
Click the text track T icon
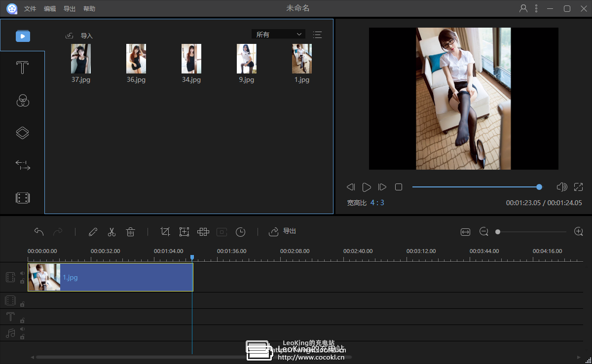[10, 317]
